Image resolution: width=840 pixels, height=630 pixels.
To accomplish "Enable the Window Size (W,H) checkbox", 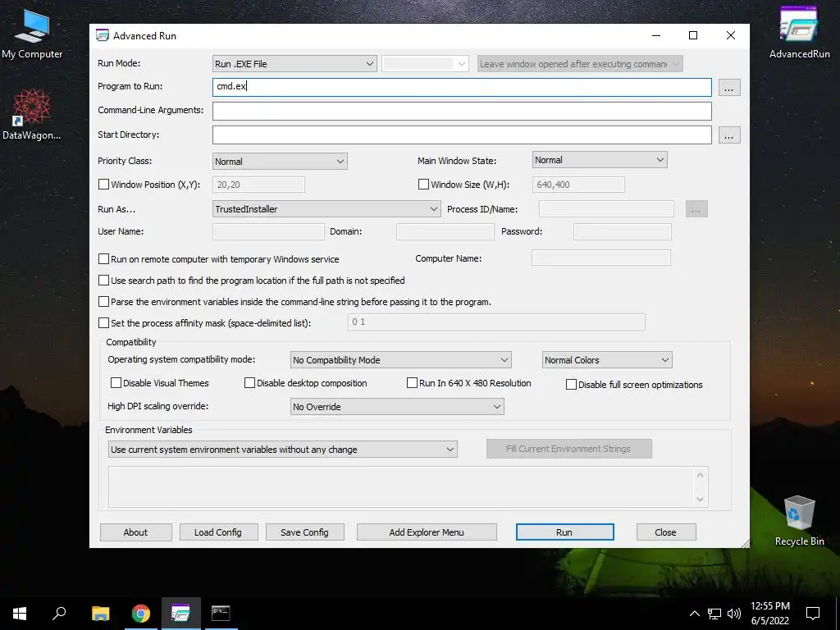I will point(423,185).
